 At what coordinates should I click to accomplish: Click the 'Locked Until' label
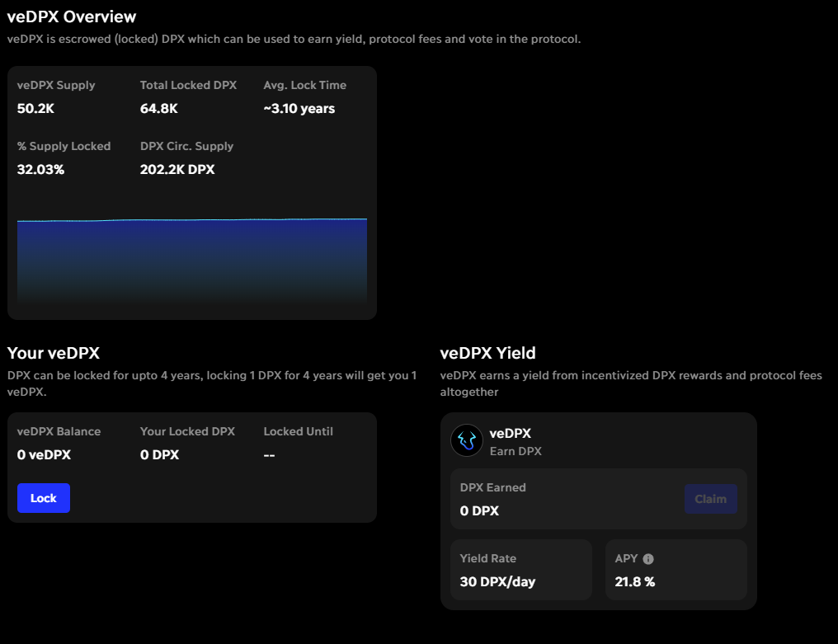point(299,431)
